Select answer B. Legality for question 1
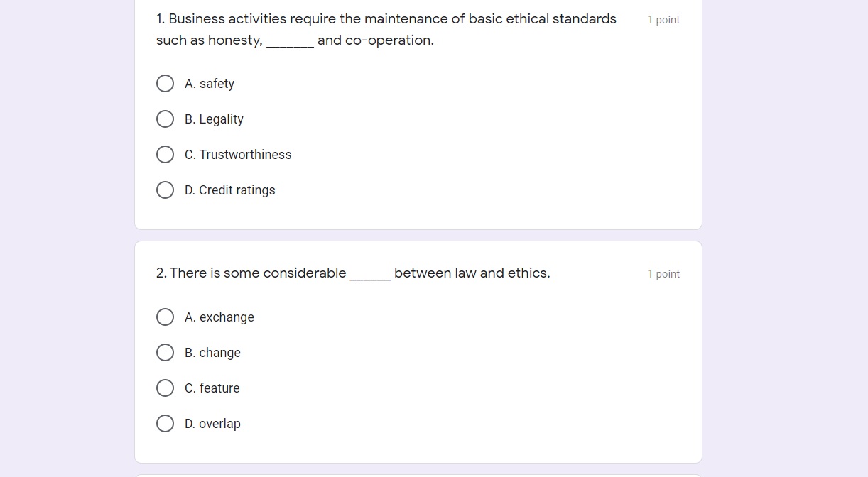 tap(165, 119)
